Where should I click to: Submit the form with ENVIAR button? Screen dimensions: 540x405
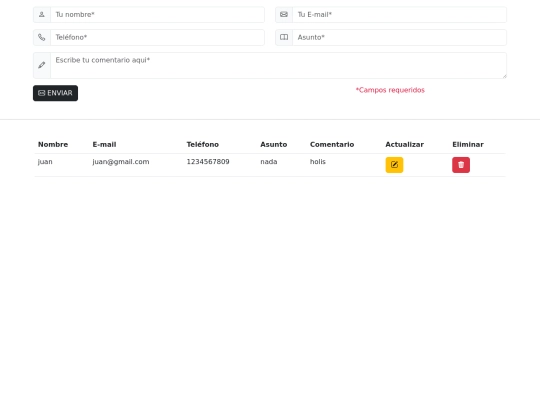point(55,93)
